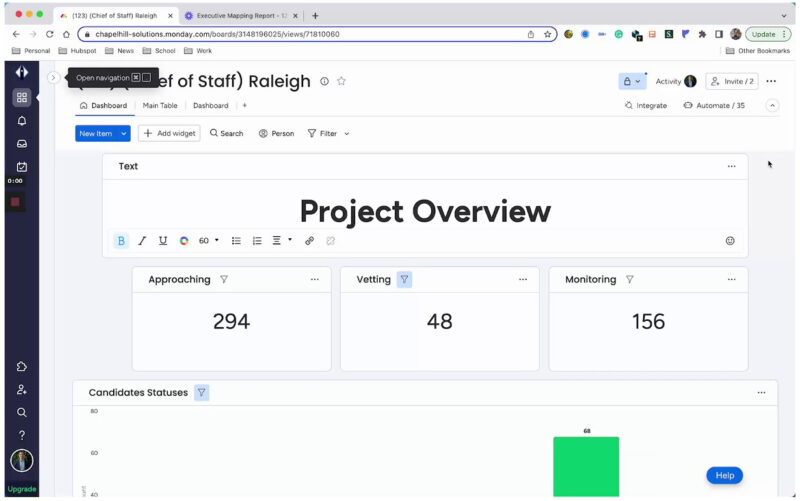Open emoji picker in the text widget
The height and width of the screenshot is (501, 800).
coord(730,241)
